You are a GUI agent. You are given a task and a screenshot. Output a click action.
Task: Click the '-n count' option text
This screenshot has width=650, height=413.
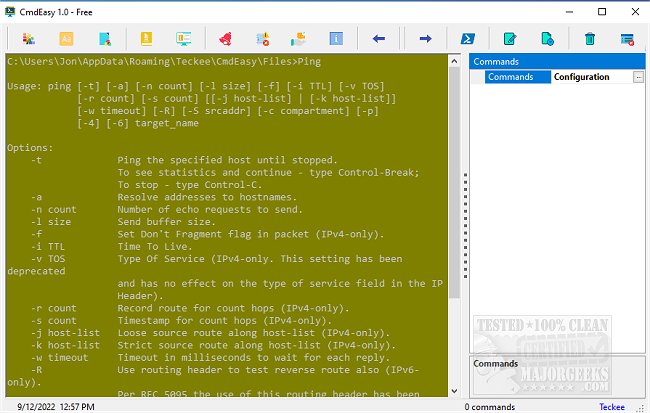pos(54,209)
